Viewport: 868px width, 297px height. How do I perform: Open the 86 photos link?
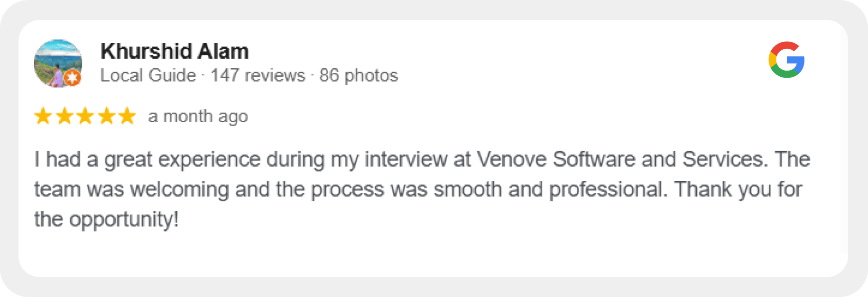coord(359,75)
